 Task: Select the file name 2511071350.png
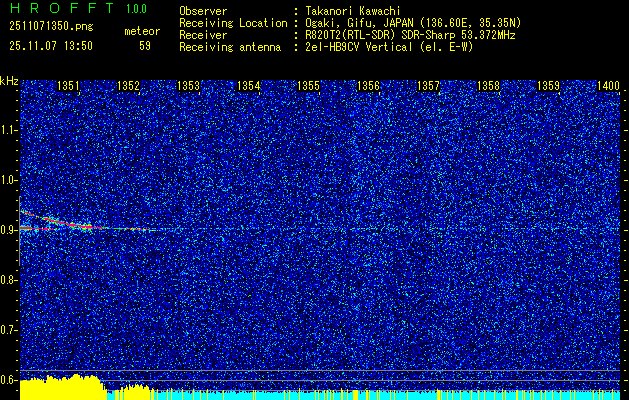pyautogui.click(x=51, y=27)
